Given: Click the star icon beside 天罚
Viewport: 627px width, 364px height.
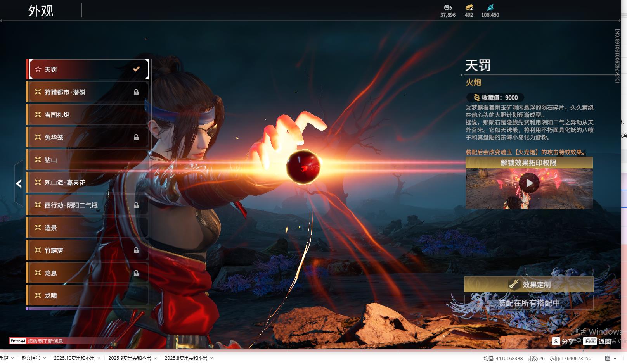Looking at the screenshot, I should (x=38, y=69).
